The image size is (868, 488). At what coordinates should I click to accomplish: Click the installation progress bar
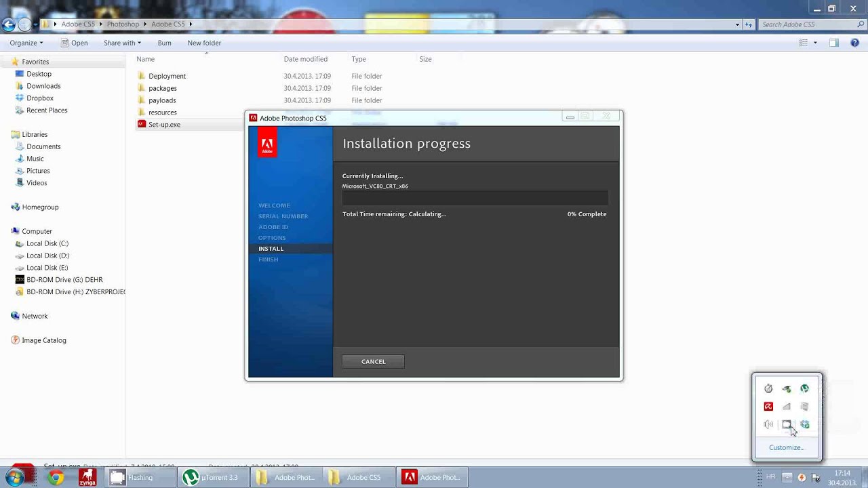475,198
